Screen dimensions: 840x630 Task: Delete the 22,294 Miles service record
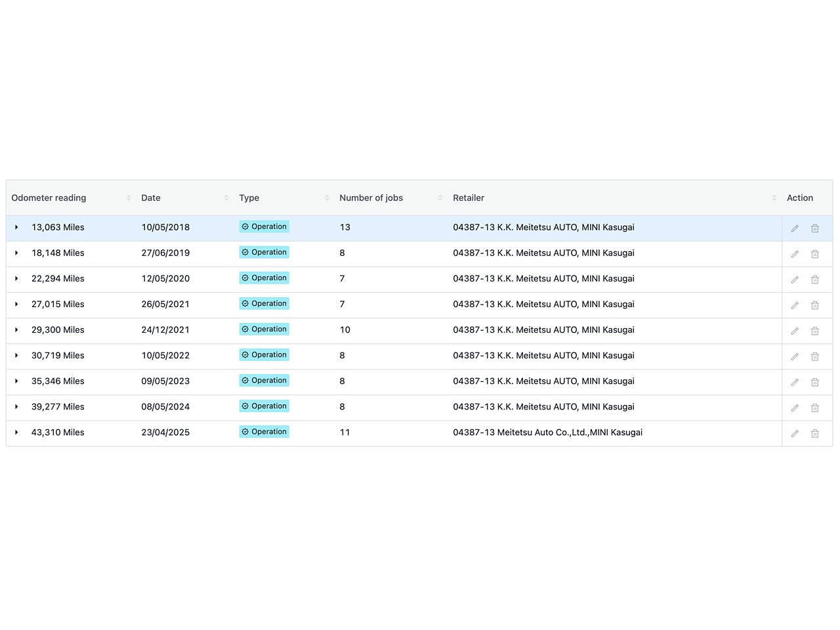click(815, 280)
